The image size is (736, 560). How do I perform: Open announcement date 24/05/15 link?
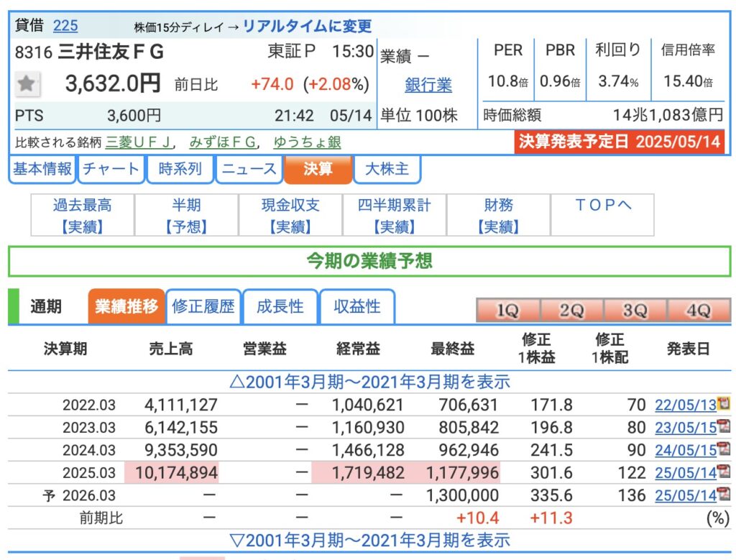coord(686,450)
